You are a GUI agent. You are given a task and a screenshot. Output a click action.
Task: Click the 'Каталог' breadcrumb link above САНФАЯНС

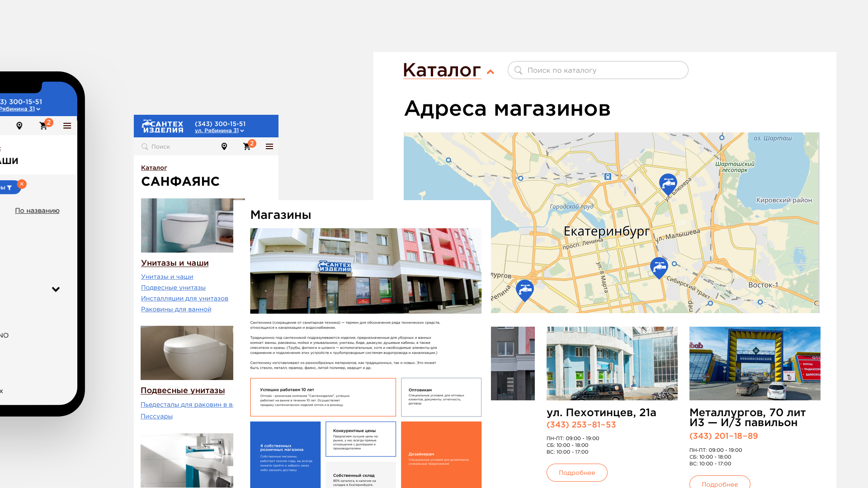(x=154, y=168)
